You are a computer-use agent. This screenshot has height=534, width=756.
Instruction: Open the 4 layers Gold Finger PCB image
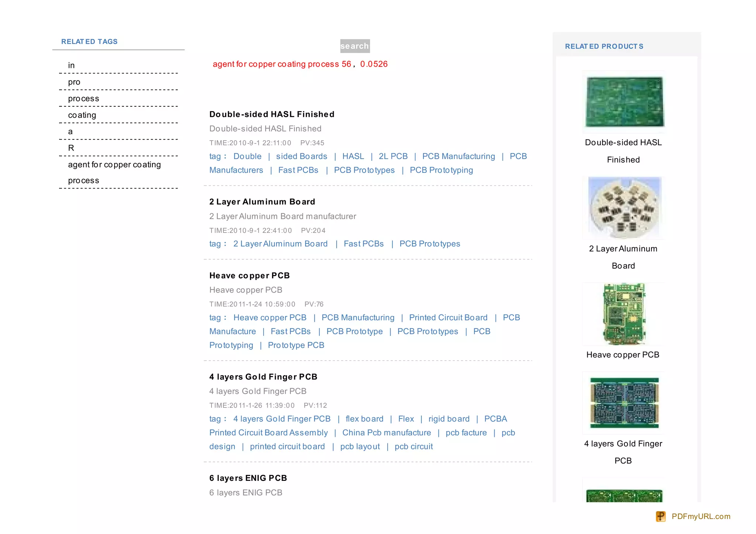(624, 403)
